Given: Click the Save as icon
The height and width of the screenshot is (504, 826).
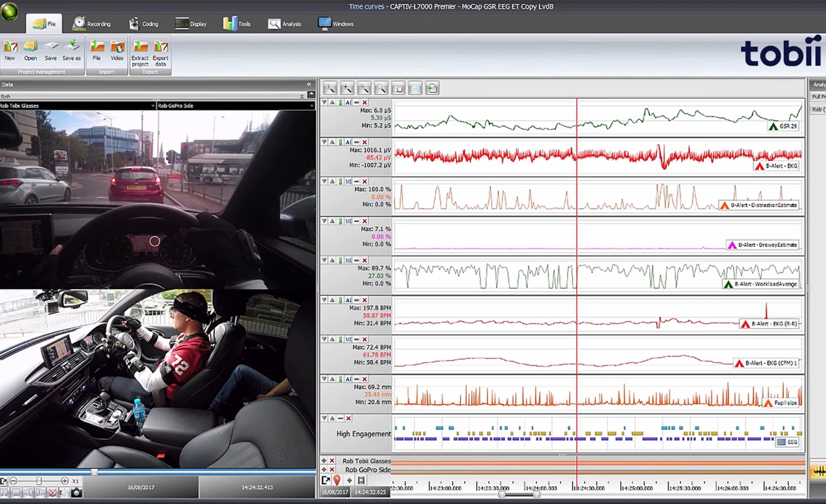Looking at the screenshot, I should click(x=71, y=51).
